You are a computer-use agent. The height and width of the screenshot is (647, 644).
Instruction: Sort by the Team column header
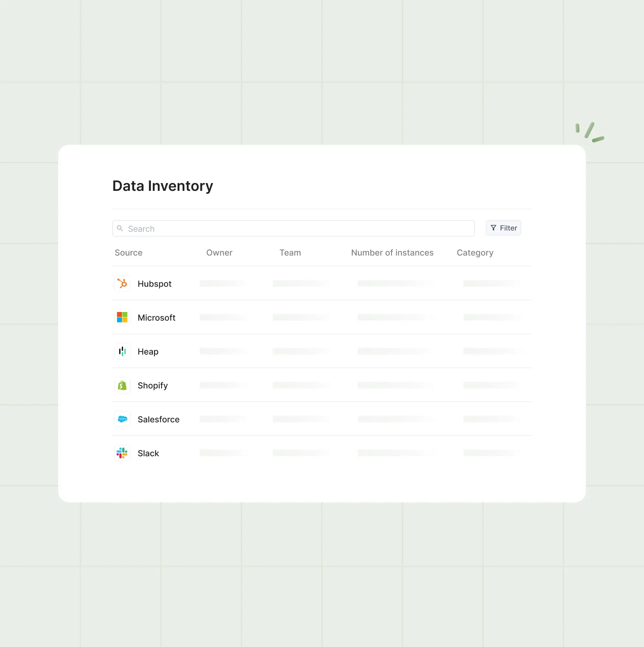(290, 253)
